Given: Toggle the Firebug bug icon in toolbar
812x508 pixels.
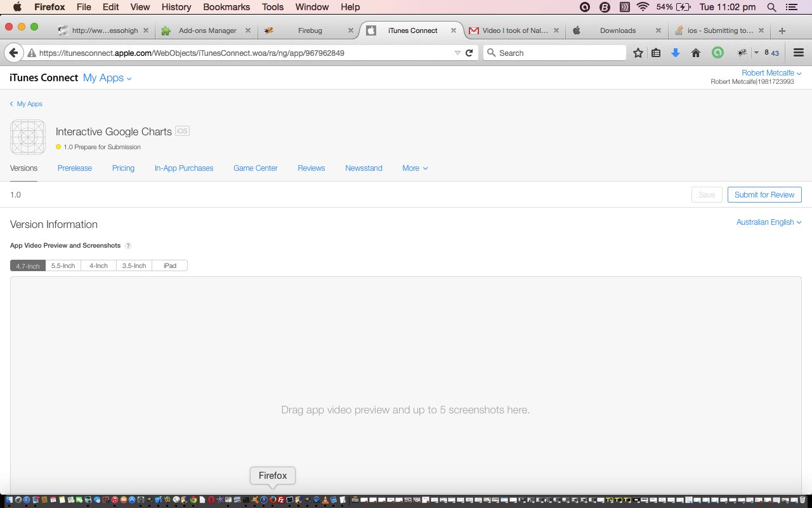Looking at the screenshot, I should [742, 53].
